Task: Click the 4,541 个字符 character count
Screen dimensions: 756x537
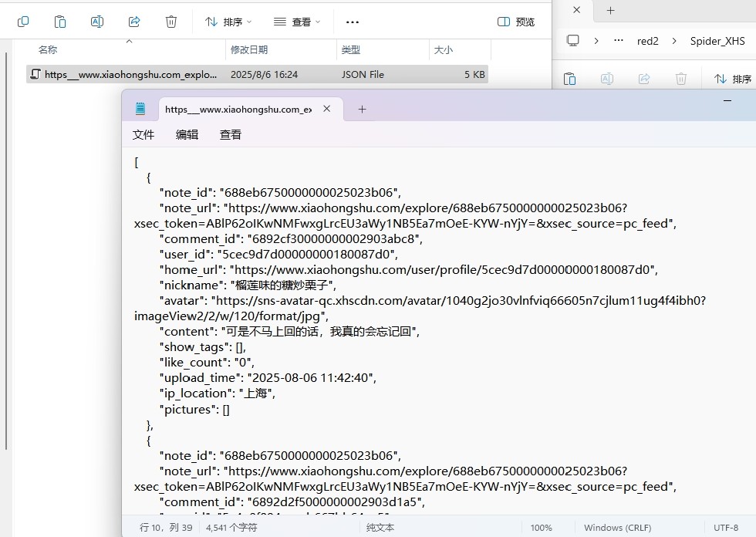Action: 231,528
